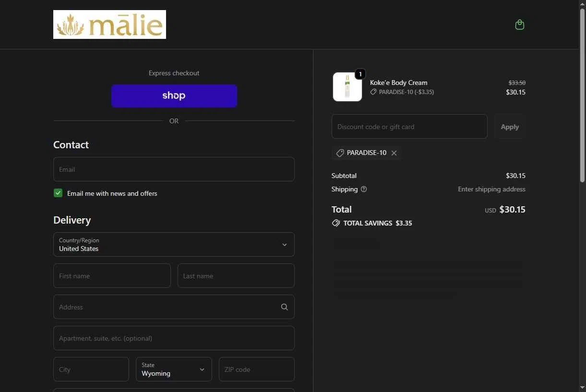586x392 pixels.
Task: Open the Country/Region dropdown
Action: [x=174, y=245]
